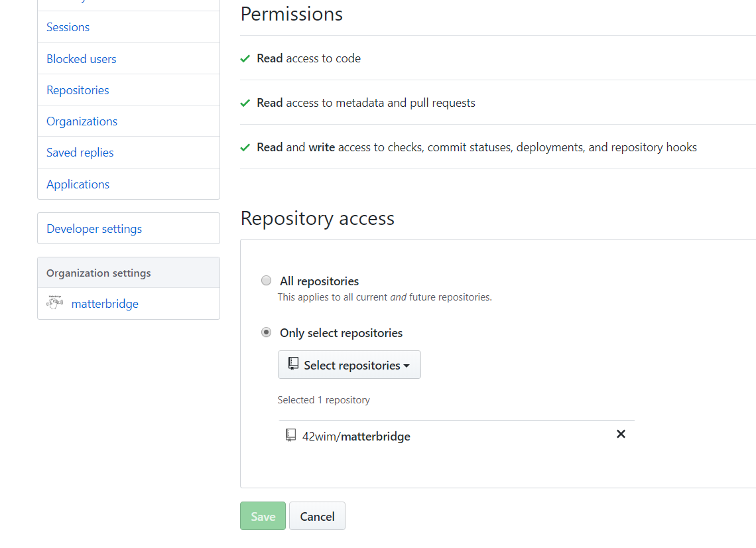Click the book icon in Select repositories
This screenshot has width=756, height=548.
293,364
